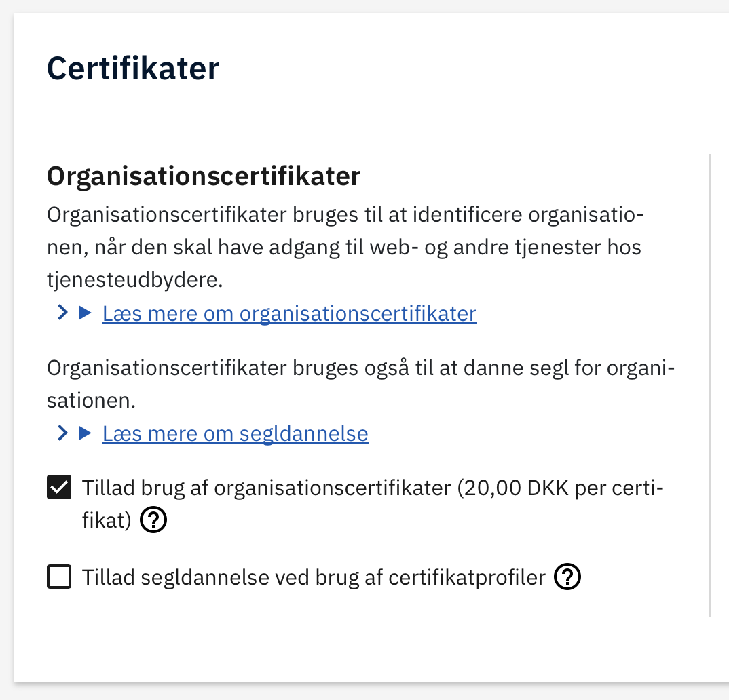Expand Læs mere om organisationscertifikater details
This screenshot has height=700, width=729.
point(289,314)
